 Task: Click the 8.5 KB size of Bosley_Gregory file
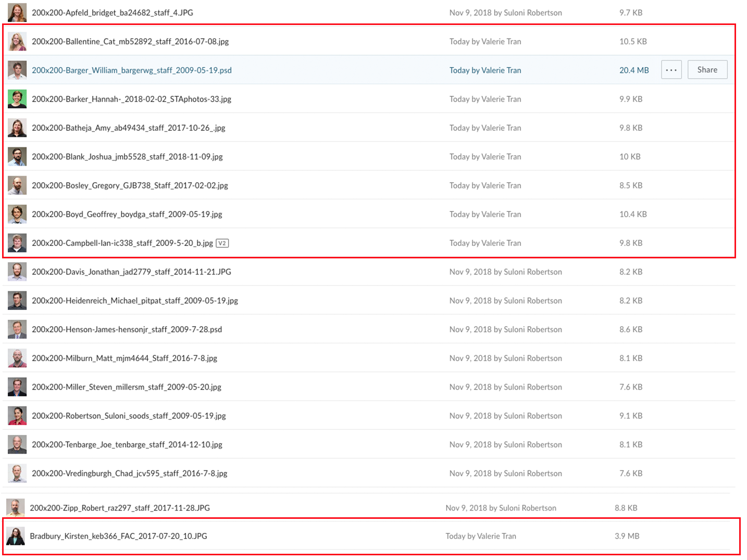click(631, 185)
